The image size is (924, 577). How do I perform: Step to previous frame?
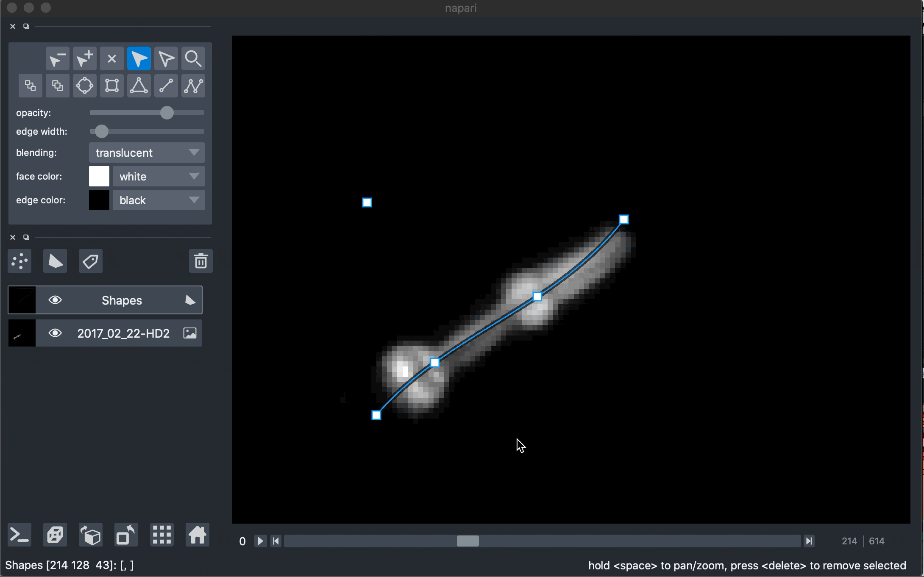[x=276, y=541]
